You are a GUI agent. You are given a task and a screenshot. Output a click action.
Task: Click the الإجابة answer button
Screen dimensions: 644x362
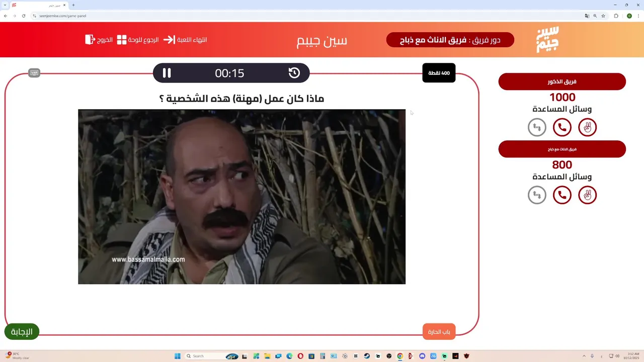coord(22,332)
